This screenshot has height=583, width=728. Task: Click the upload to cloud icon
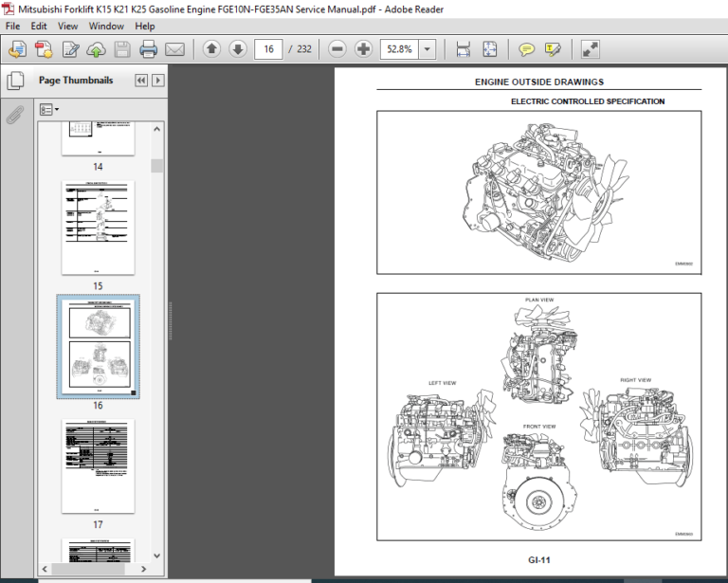(x=96, y=49)
